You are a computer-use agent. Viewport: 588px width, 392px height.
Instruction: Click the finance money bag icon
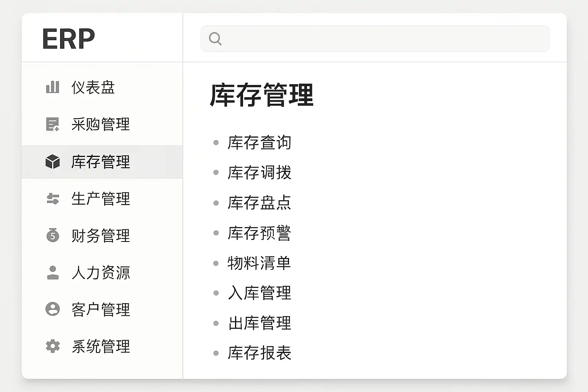[52, 235]
